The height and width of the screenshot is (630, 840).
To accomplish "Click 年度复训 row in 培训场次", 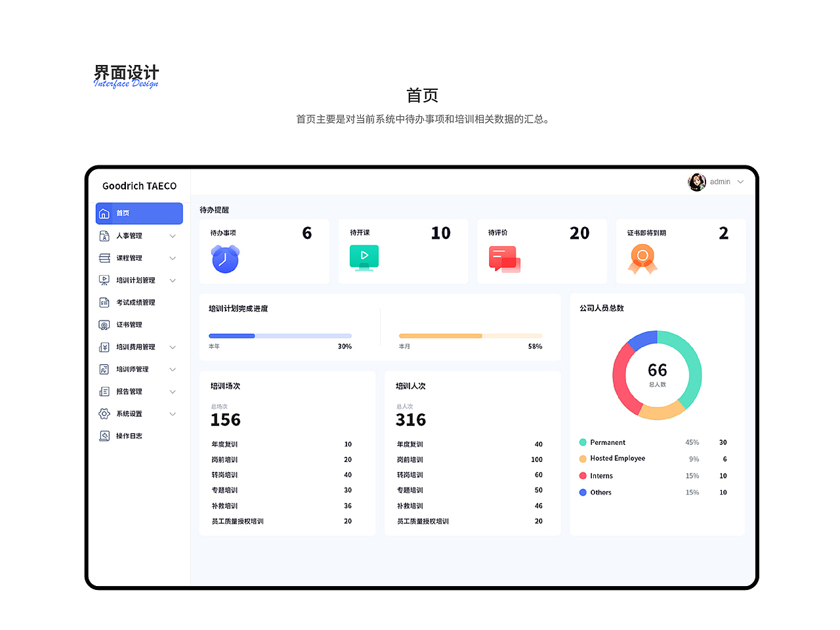I will click(282, 445).
